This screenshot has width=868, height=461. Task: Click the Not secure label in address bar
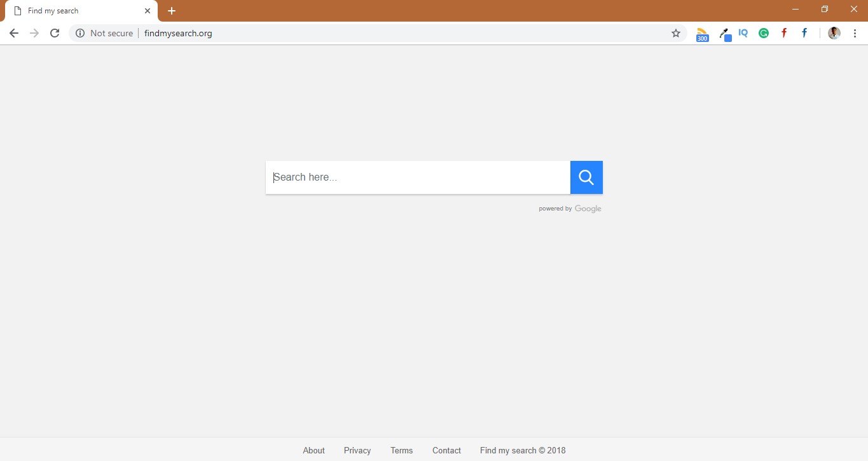(111, 33)
